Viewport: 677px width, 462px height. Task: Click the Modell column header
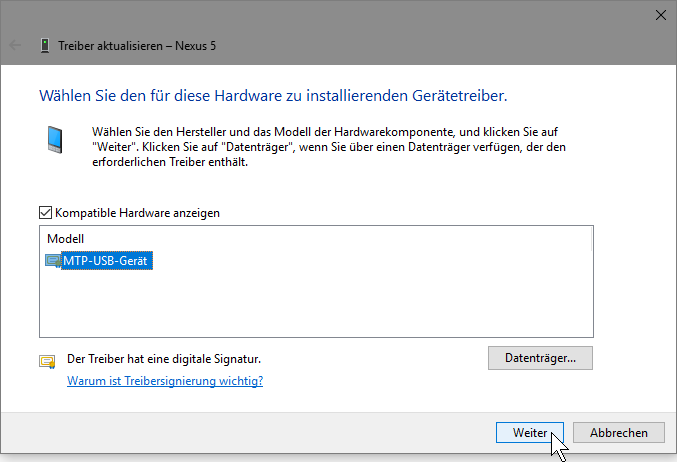(x=66, y=239)
